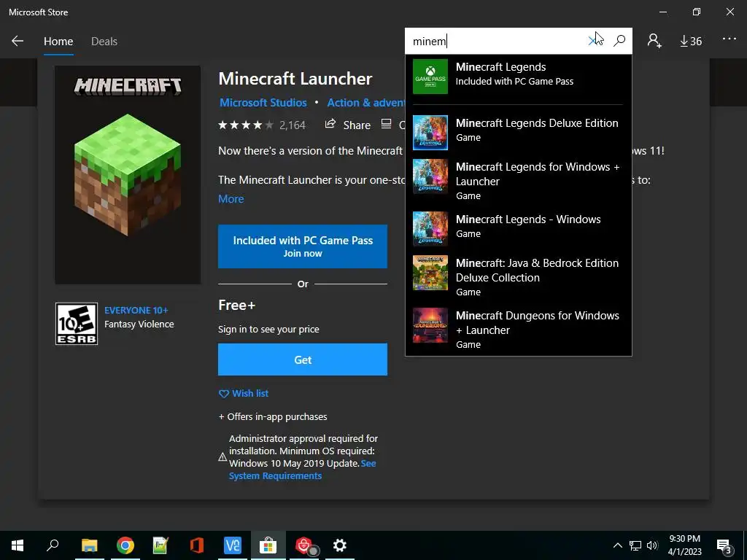
Task: Open the network status tray icon
Action: (x=635, y=545)
